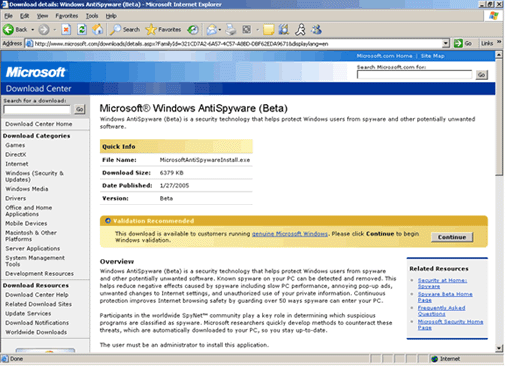The image size is (505, 366).
Task: Open the File menu
Action: point(8,16)
